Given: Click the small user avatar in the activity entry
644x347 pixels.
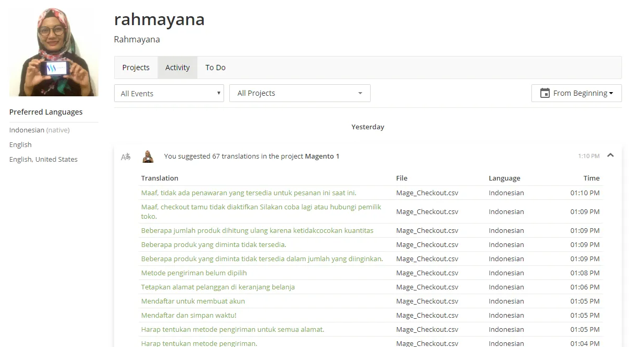Looking at the screenshot, I should 149,156.
